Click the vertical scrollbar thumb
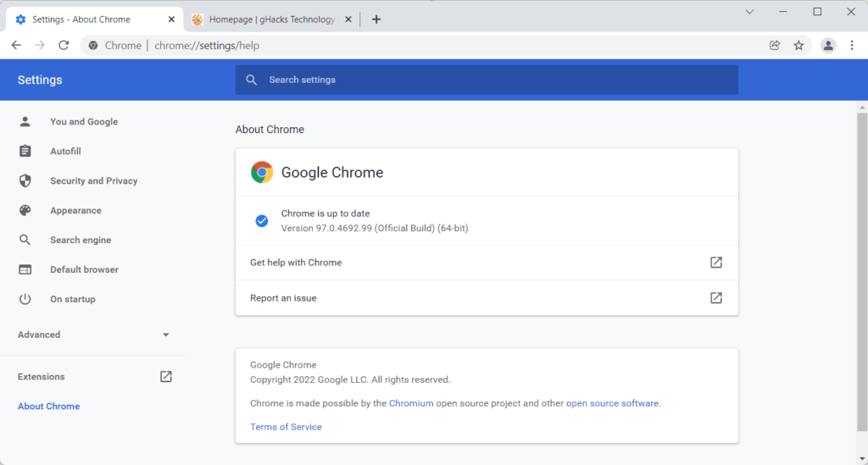 (862, 272)
